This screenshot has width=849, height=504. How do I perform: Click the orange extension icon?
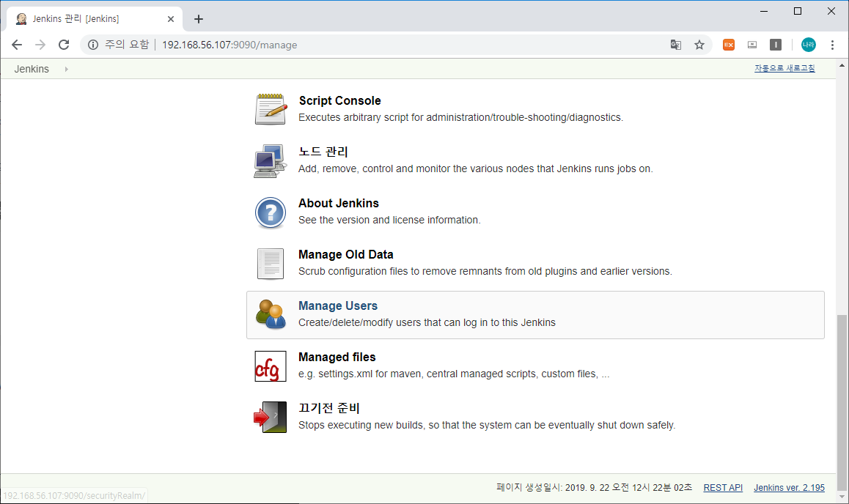coord(729,45)
